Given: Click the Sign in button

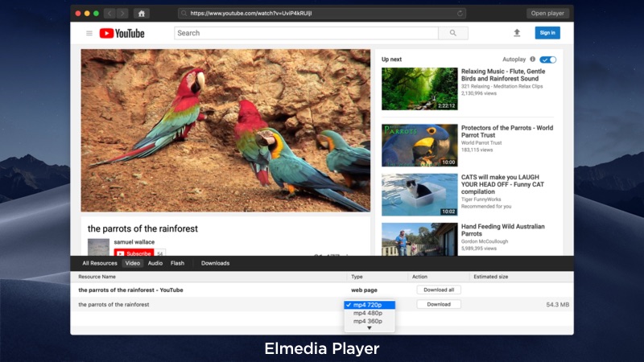Looking at the screenshot, I should [x=547, y=33].
